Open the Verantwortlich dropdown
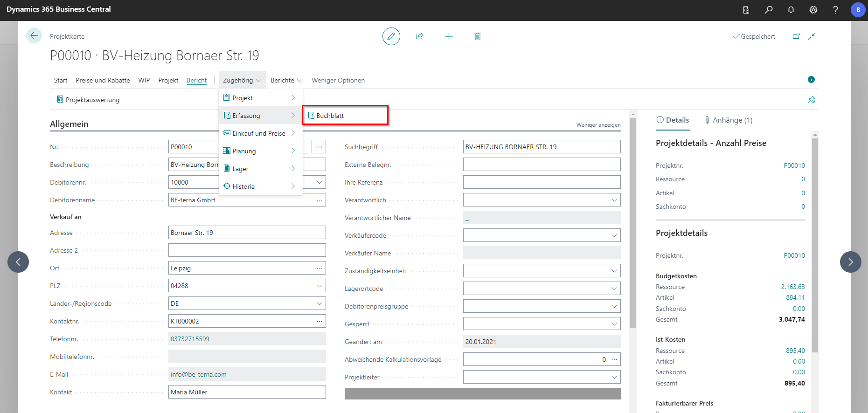This screenshot has height=413, width=868. 614,200
